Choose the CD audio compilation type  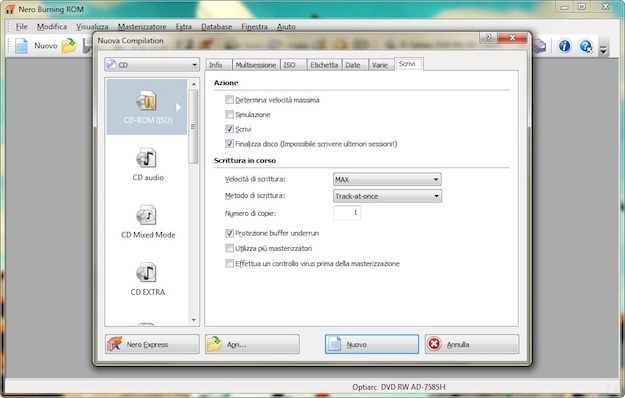click(x=147, y=165)
